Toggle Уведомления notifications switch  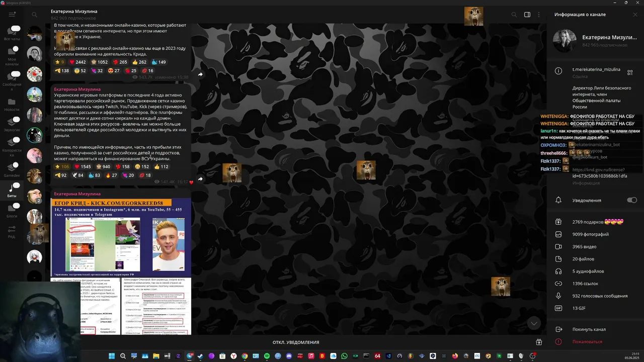[x=632, y=200]
